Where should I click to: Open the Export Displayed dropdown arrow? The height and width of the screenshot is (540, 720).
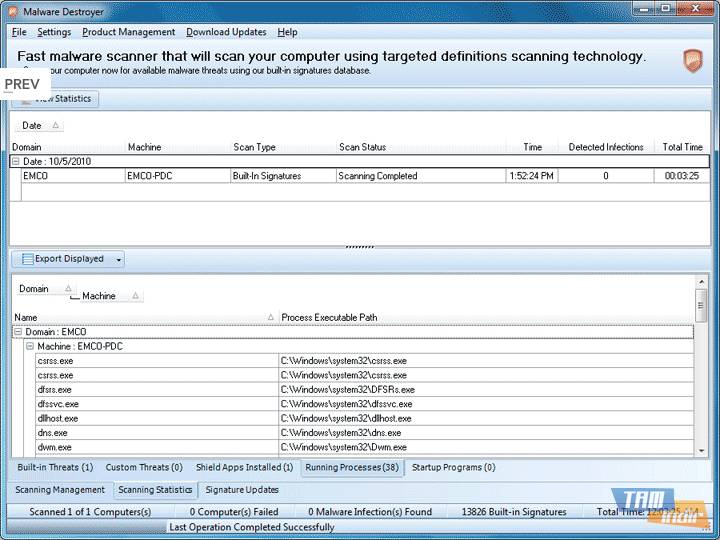pyautogui.click(x=119, y=260)
